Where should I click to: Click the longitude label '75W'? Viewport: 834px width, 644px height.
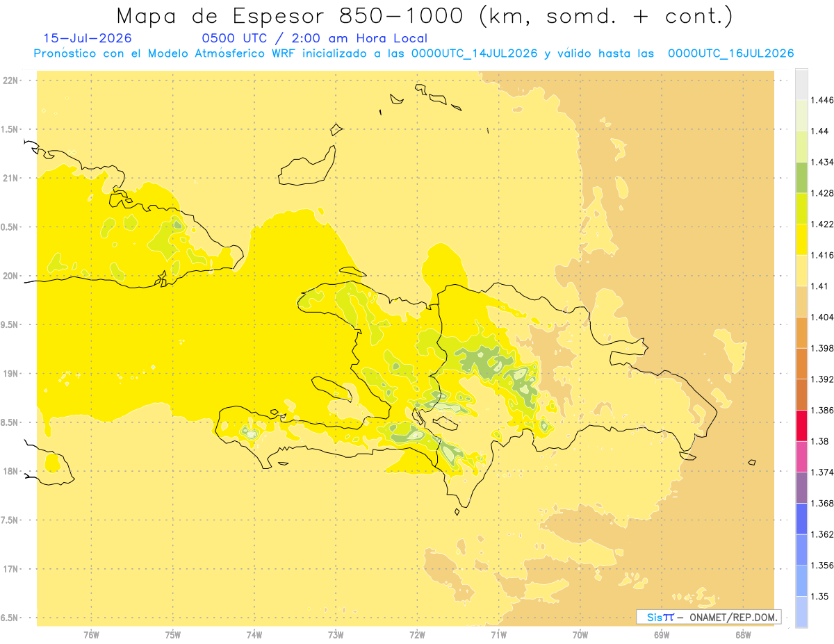coord(173,635)
